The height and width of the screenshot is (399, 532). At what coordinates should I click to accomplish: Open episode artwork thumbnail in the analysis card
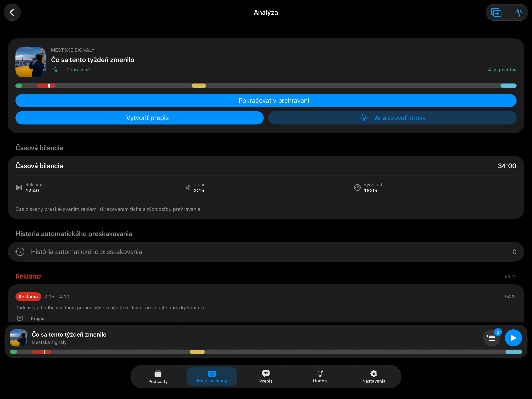(x=31, y=62)
